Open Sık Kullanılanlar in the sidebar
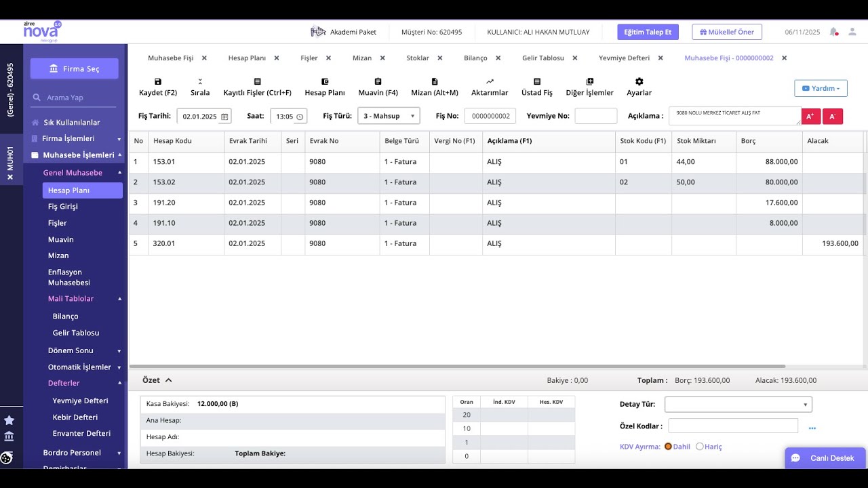Viewport: 868px width, 488px height. pyautogui.click(x=72, y=123)
